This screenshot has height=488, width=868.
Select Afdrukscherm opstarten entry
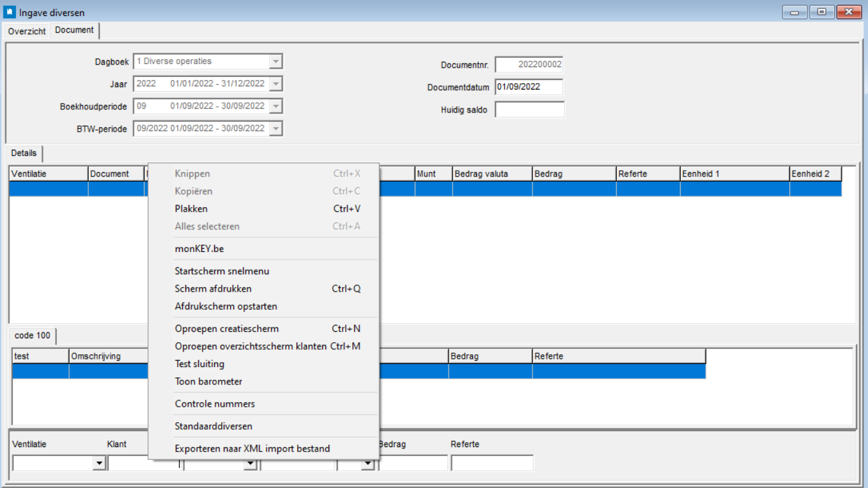pos(263,306)
